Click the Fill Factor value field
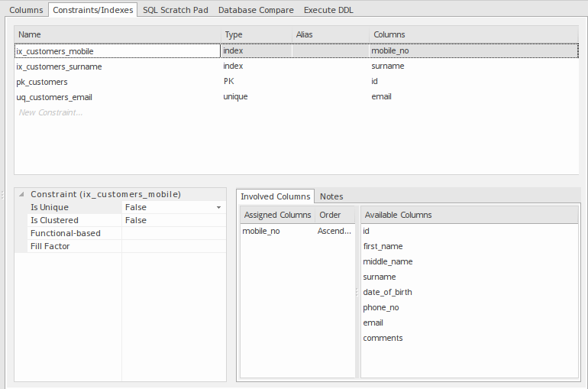 [x=173, y=246]
